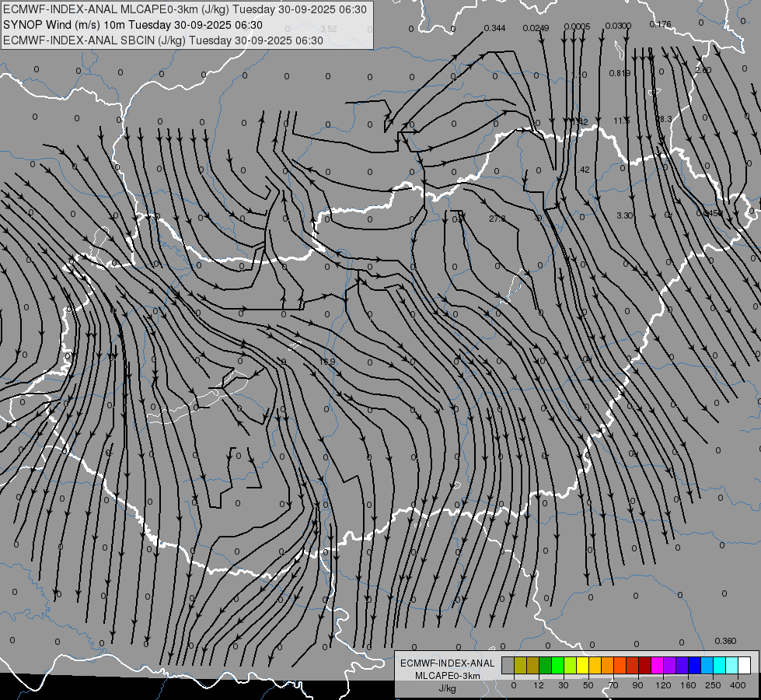Viewport: 761px width, 700px height.
Task: Click the map value 27.8
Action: click(497, 219)
